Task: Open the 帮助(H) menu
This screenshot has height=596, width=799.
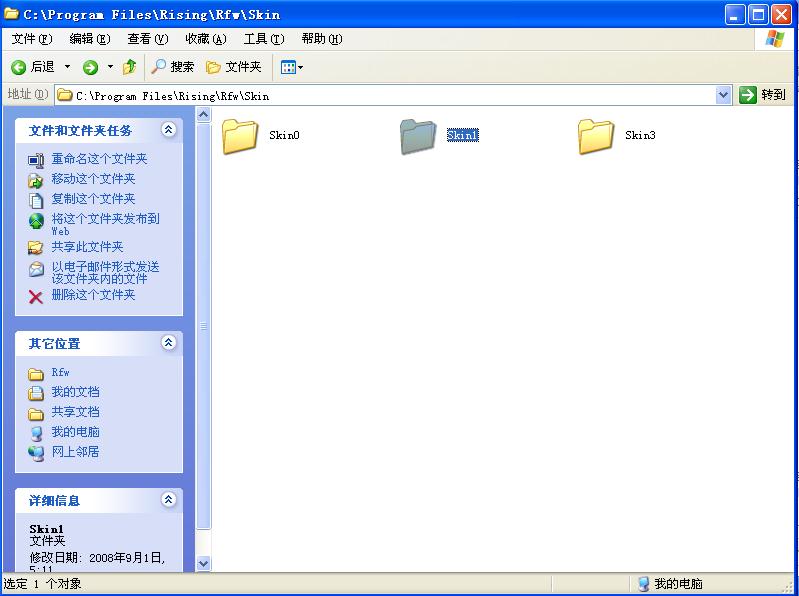Action: pos(322,39)
